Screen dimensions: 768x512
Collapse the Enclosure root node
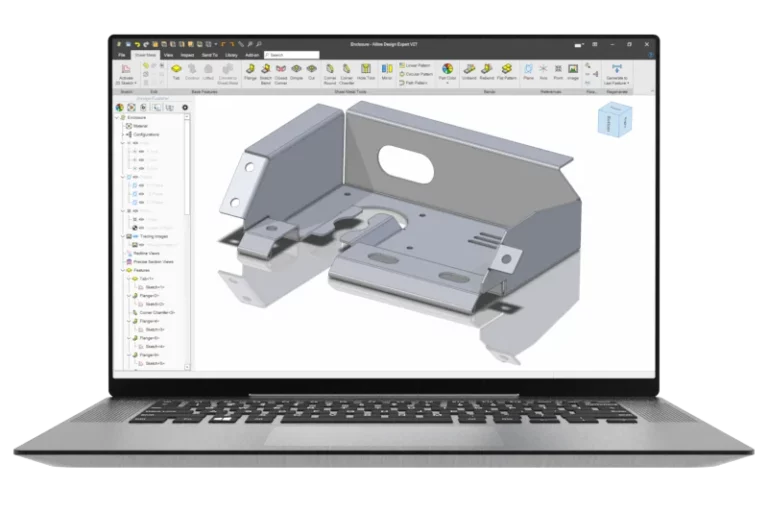(x=117, y=118)
